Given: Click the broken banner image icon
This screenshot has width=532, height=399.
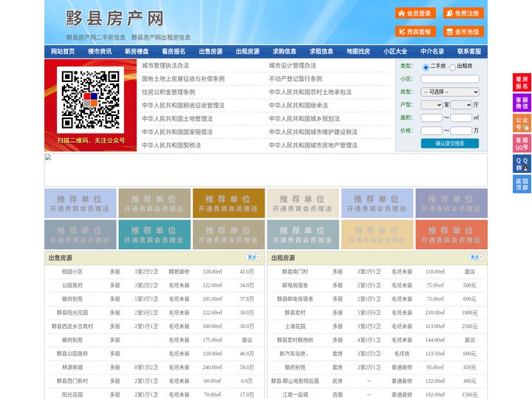Looking at the screenshot, I should [x=48, y=157].
